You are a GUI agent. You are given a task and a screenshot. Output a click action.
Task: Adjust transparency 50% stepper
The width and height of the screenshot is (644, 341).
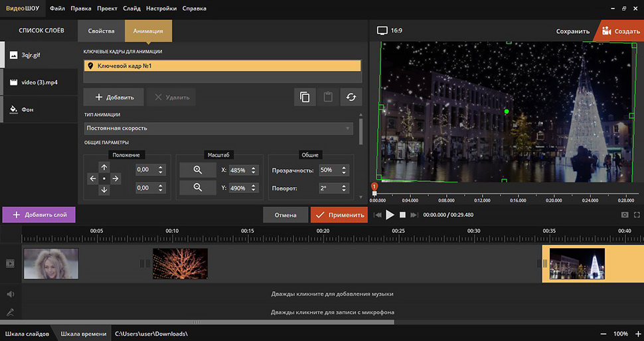coord(344,170)
